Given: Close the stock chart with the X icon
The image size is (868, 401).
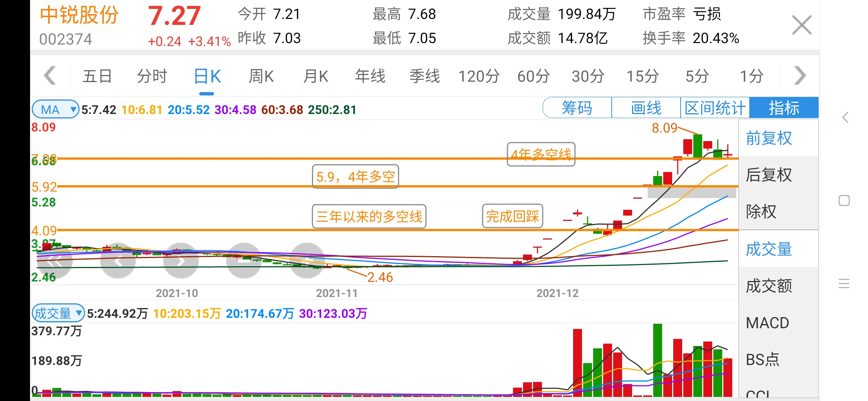Looking at the screenshot, I should (802, 25).
